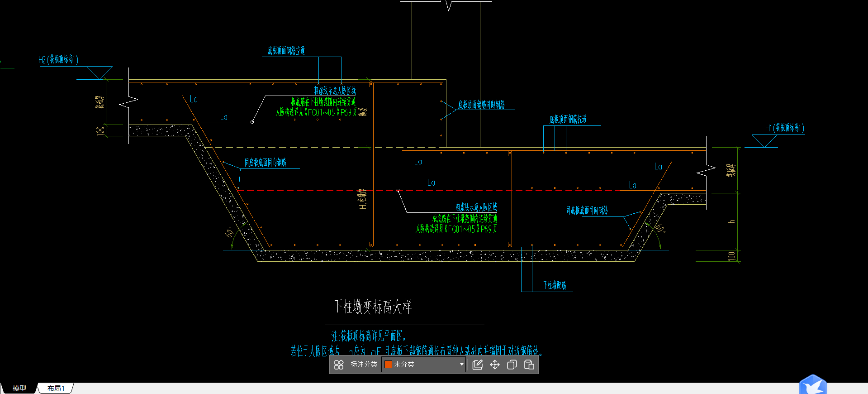Select the H1(筏板顶标高1) elevation label
Screen dimensions: 868x394
click(x=785, y=128)
